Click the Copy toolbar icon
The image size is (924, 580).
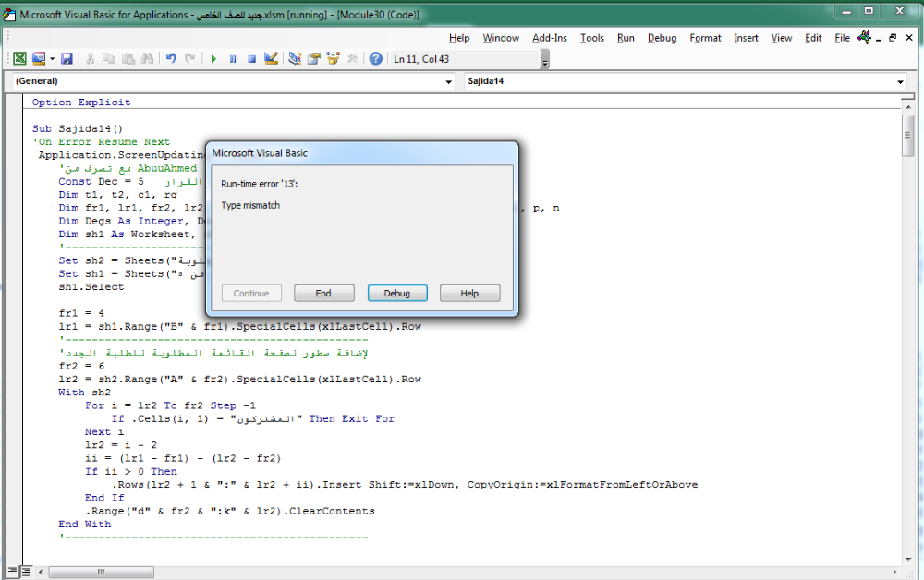[109, 58]
